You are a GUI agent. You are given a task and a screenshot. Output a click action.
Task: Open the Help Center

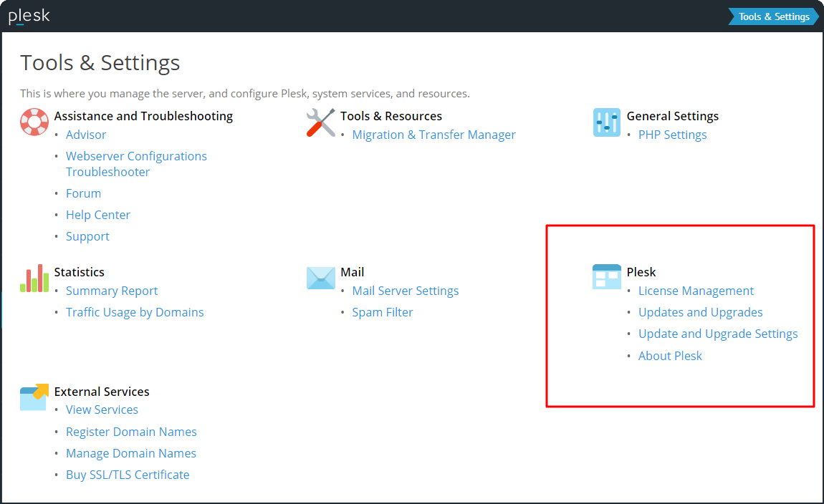pos(97,215)
